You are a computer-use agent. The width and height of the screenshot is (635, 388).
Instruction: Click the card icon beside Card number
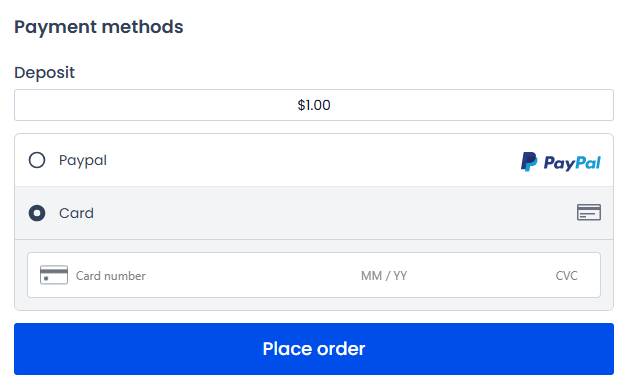click(x=54, y=275)
